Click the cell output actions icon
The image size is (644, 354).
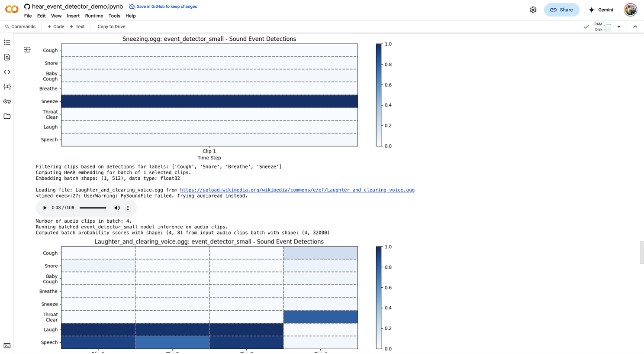click(x=27, y=50)
